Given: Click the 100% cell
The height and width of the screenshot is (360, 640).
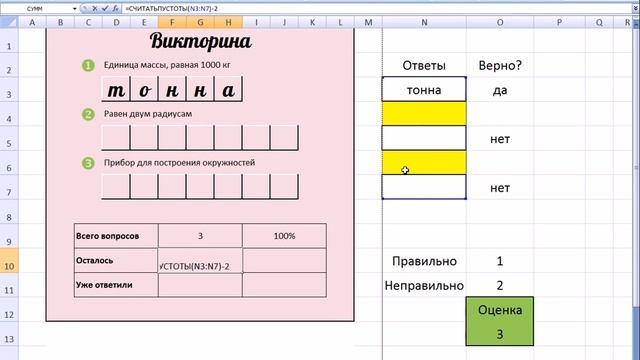Looking at the screenshot, I should tap(284, 236).
